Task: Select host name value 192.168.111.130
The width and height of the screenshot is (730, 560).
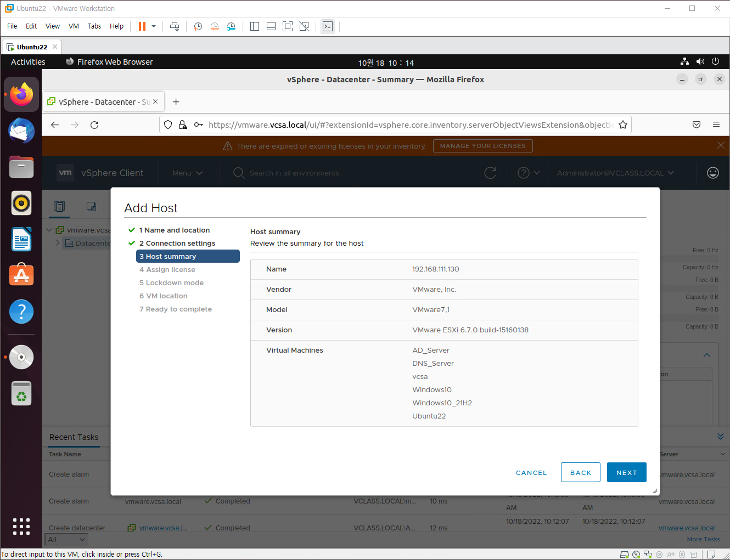Action: 436,269
